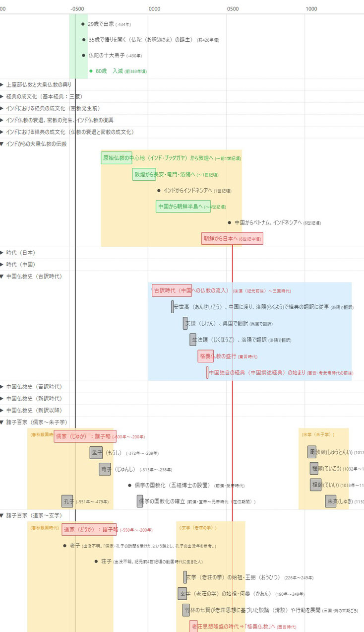Image resolution: width=364 pixels, height=632 pixels.
Task: Select the 80歳 入滅 event
Action: coord(91,71)
